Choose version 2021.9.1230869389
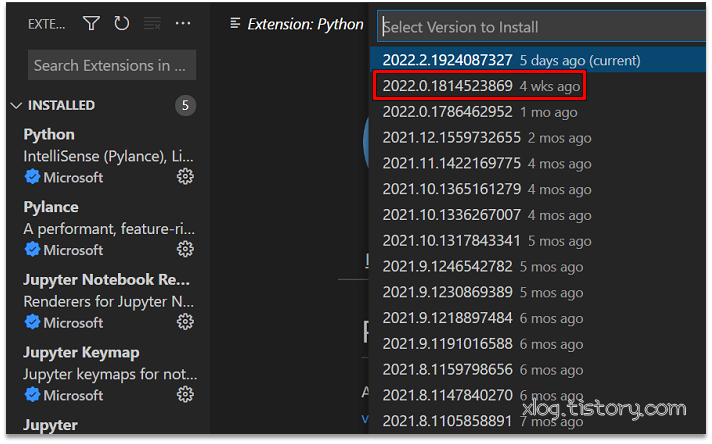The height and width of the screenshot is (444, 712). (538, 292)
